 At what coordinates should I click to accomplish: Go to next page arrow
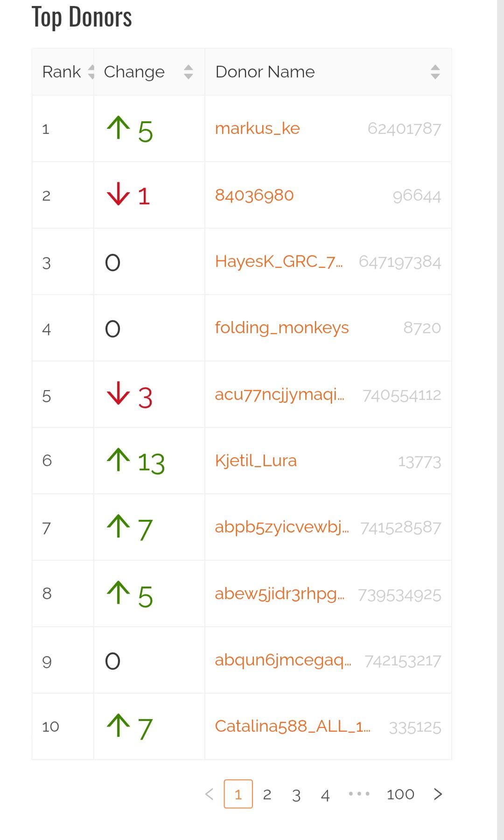pyautogui.click(x=438, y=794)
